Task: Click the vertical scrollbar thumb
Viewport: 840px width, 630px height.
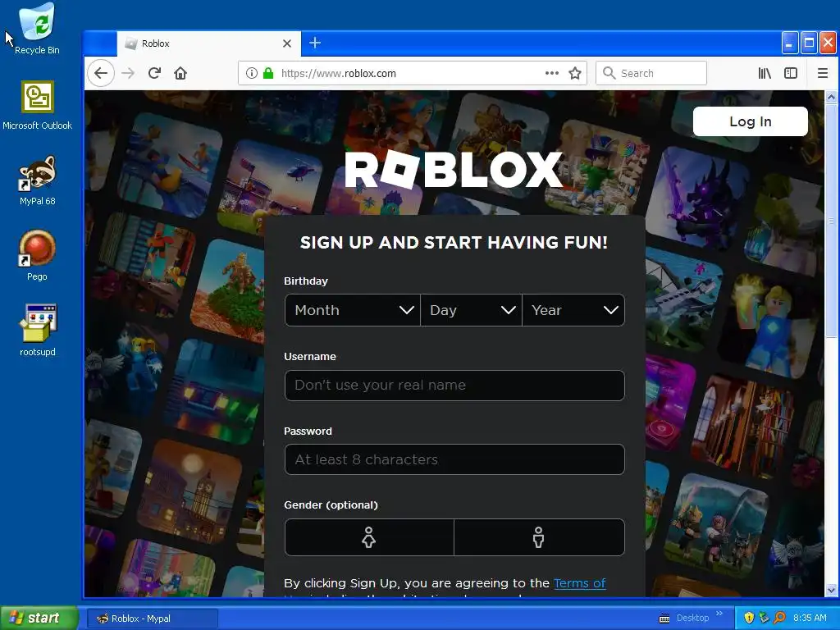Action: 831,221
